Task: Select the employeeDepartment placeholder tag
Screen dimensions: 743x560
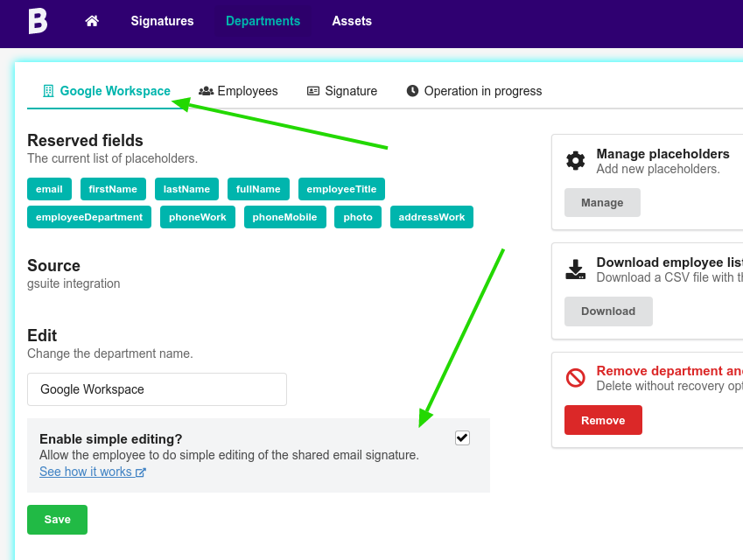Action: point(89,217)
